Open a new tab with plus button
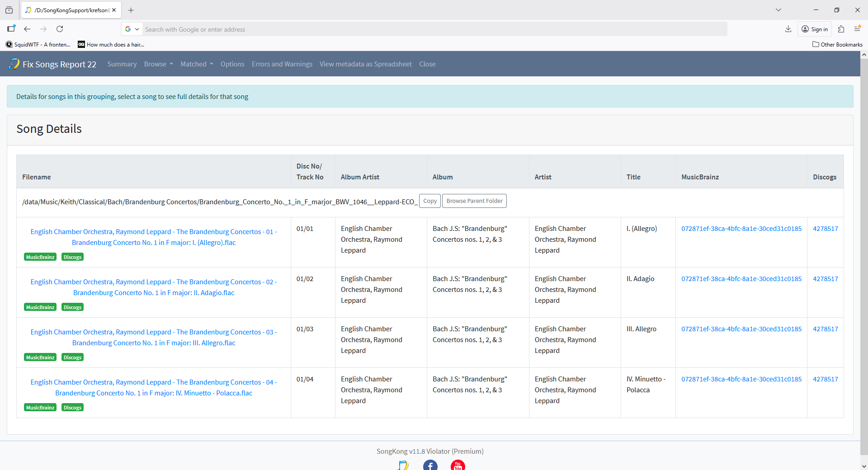The height and width of the screenshot is (470, 868). coord(131,10)
